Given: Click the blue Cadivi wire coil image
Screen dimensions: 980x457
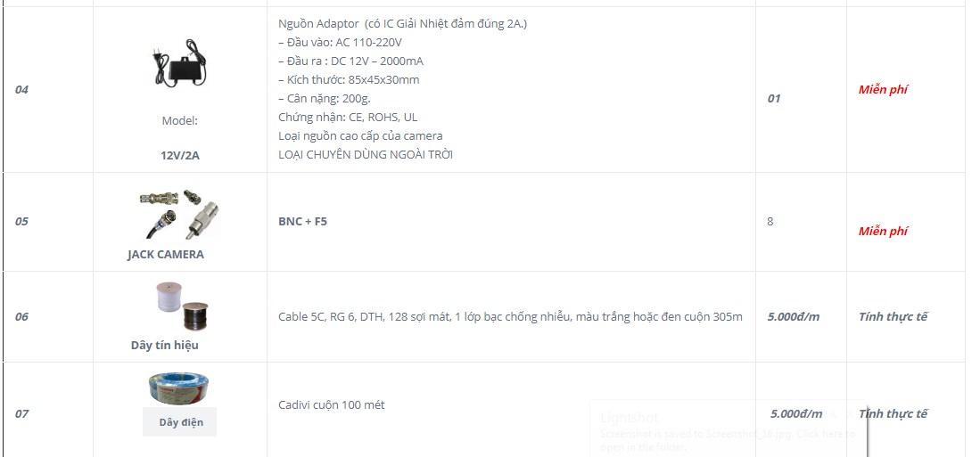Looking at the screenshot, I should tap(178, 388).
